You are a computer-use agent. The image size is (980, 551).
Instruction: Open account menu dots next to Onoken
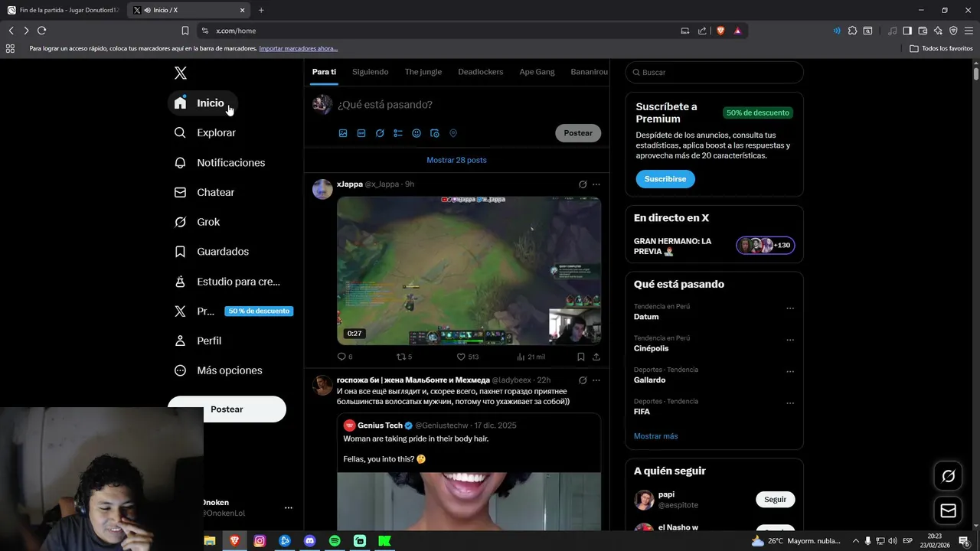(289, 508)
